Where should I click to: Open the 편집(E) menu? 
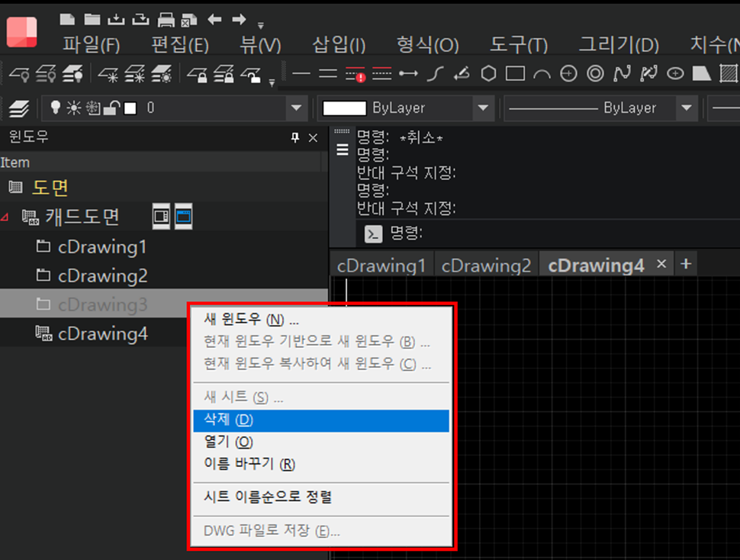tap(180, 45)
